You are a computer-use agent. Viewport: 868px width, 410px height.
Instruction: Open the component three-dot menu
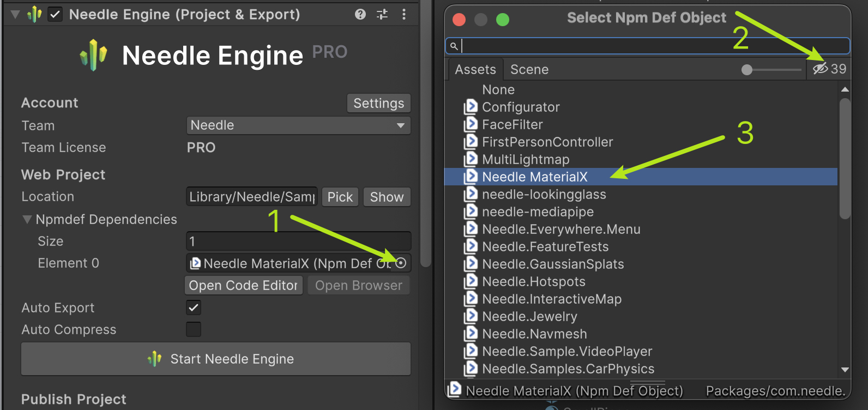[x=403, y=14]
